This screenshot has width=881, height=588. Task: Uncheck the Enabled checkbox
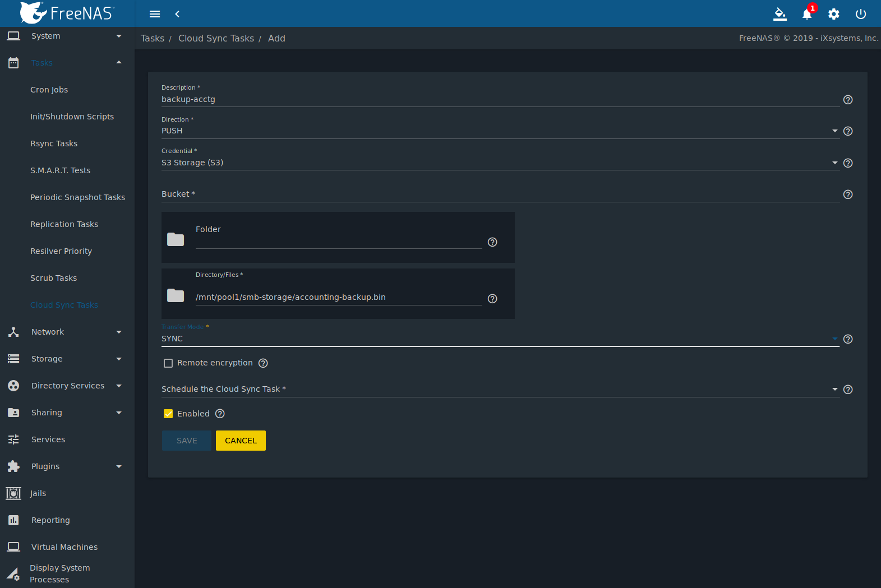pos(168,414)
